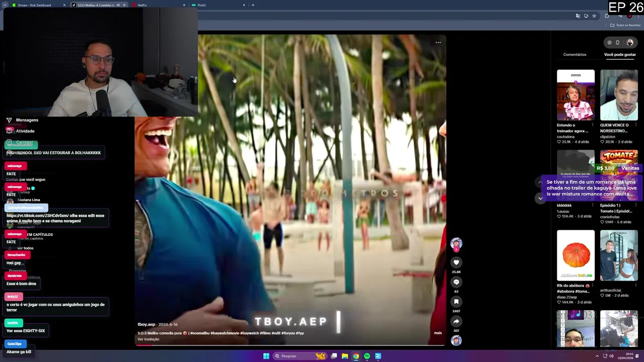The height and width of the screenshot is (362, 644).
Task: Click Ver tradução under the caption
Action: point(148,339)
